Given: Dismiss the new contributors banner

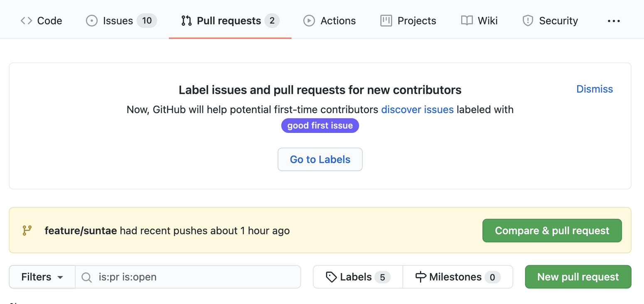Looking at the screenshot, I should click(595, 89).
